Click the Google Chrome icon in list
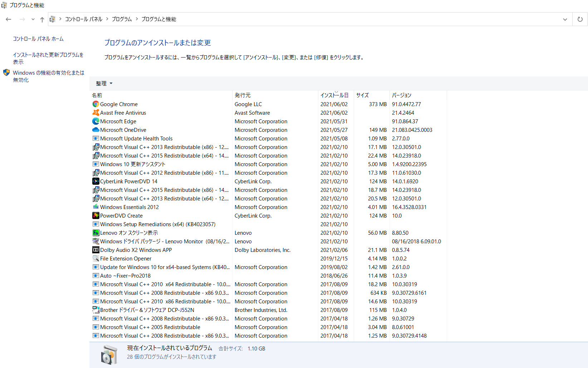 tap(95, 104)
